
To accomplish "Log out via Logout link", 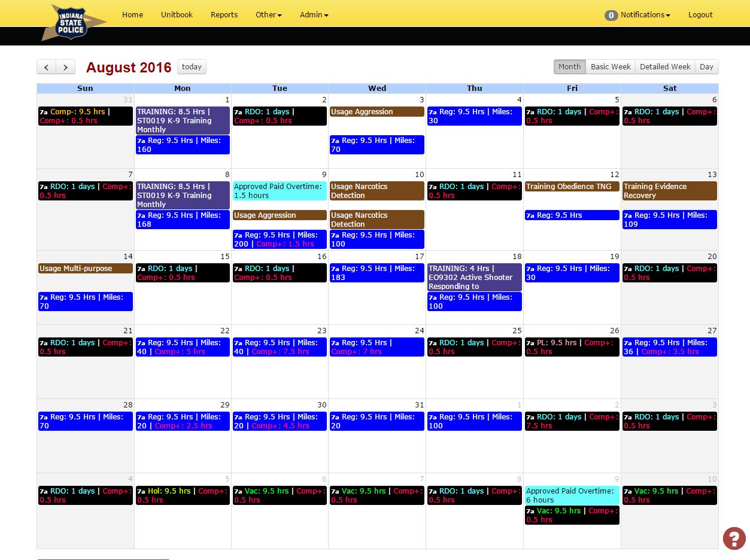I will click(700, 15).
